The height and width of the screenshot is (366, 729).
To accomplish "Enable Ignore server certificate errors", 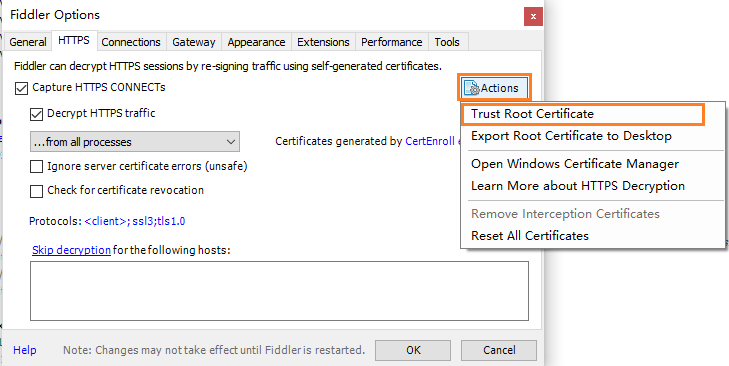I will 36,166.
